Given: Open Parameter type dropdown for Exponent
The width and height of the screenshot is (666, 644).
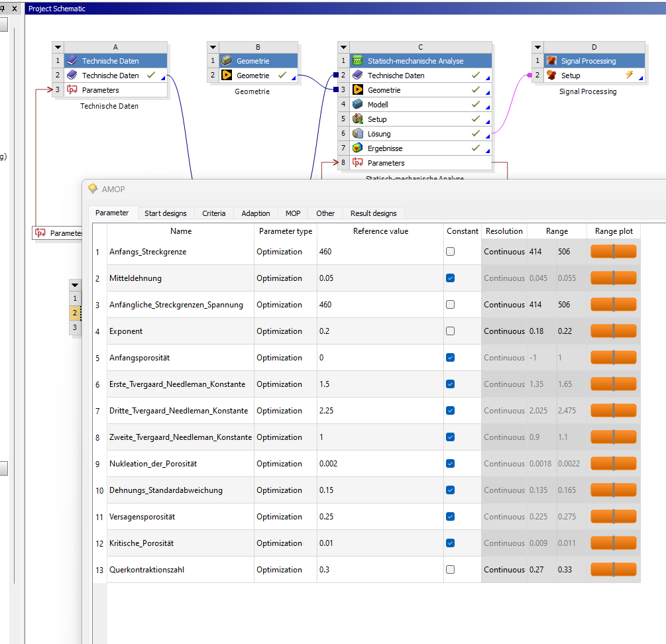Looking at the screenshot, I should pyautogui.click(x=285, y=331).
